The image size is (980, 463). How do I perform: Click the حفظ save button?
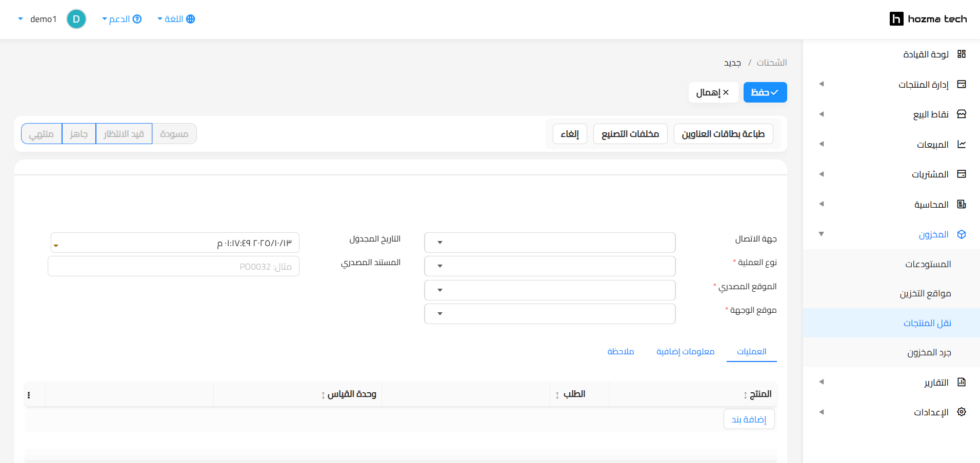[765, 92]
